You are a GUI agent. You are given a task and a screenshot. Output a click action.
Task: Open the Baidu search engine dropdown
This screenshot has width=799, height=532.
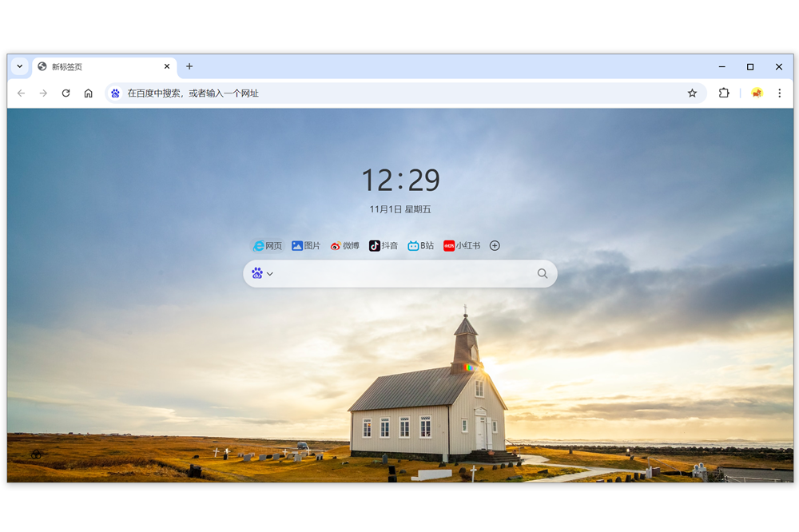tap(262, 273)
